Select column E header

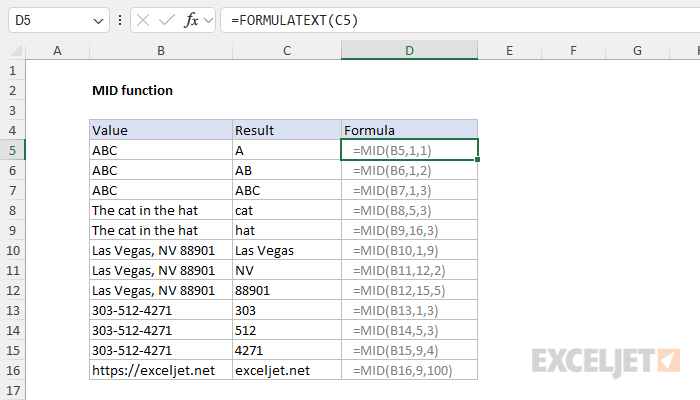(509, 50)
